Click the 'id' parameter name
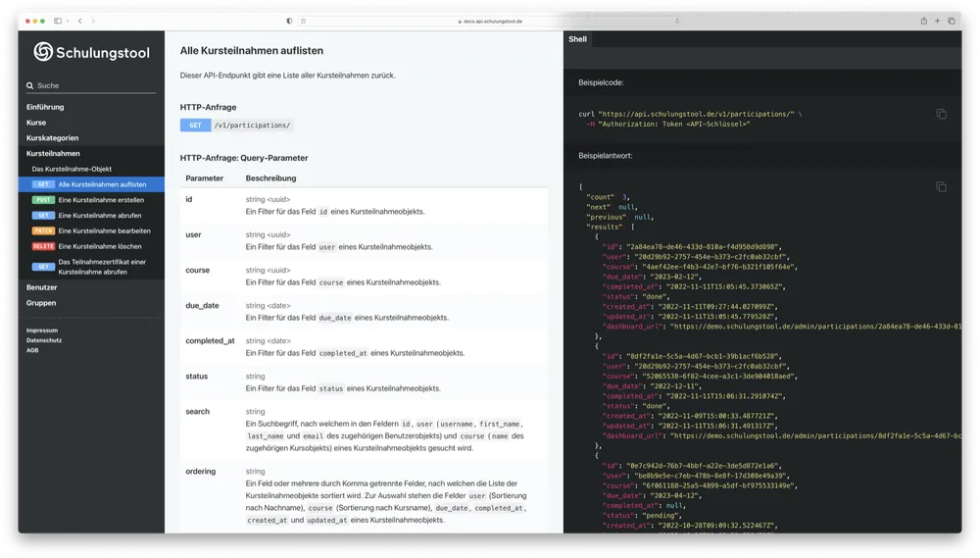Image resolution: width=980 pixels, height=558 pixels. tap(189, 199)
